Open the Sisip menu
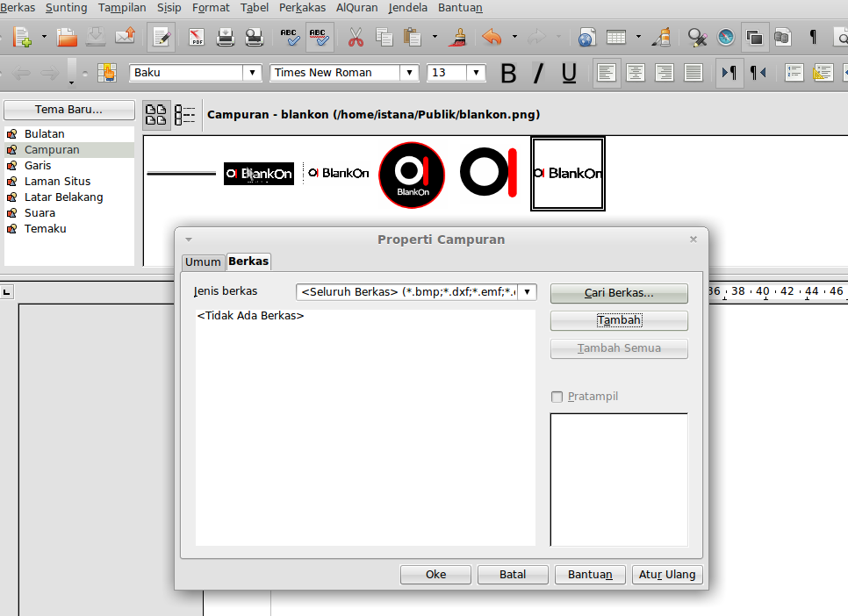The height and width of the screenshot is (616, 848). tap(169, 8)
